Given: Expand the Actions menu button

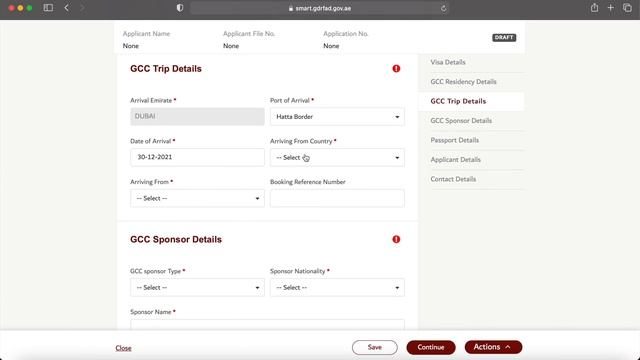Looking at the screenshot, I should pyautogui.click(x=493, y=347).
